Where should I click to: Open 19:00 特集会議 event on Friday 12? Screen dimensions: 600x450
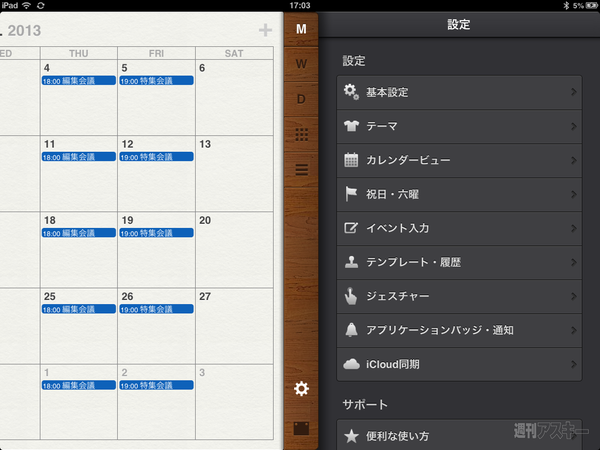click(x=156, y=157)
